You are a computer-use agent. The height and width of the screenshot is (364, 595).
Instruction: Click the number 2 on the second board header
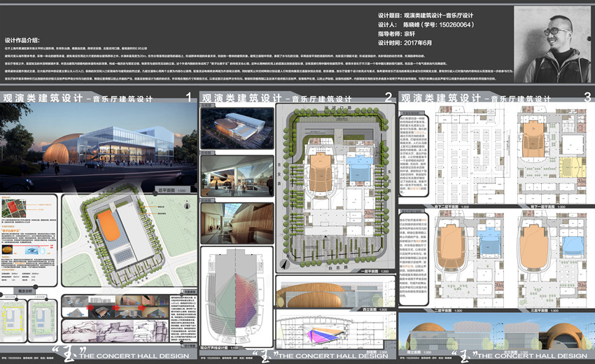coord(387,99)
